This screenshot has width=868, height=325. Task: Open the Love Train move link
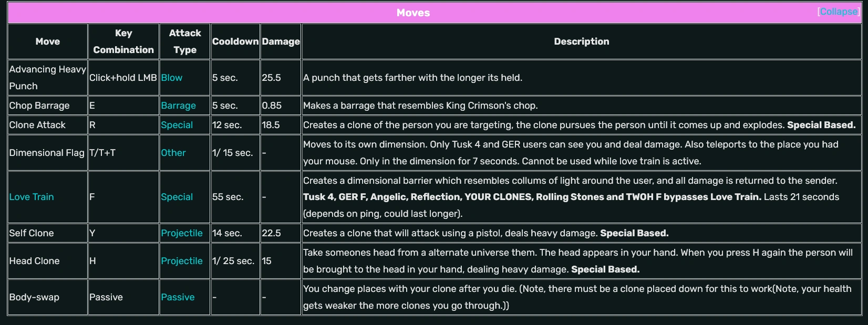click(32, 197)
